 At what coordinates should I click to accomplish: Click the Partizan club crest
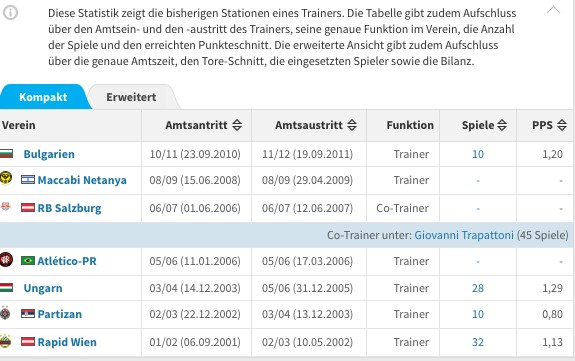[x=6, y=313]
